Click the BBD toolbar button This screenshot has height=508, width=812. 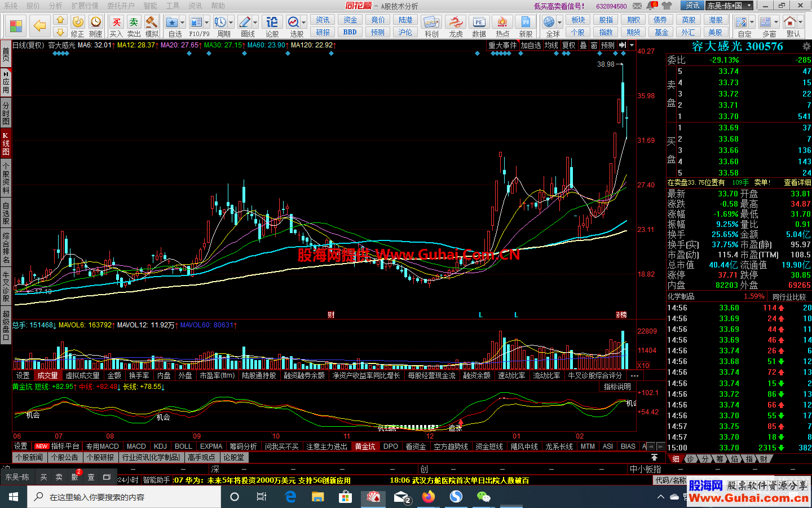pyautogui.click(x=350, y=32)
